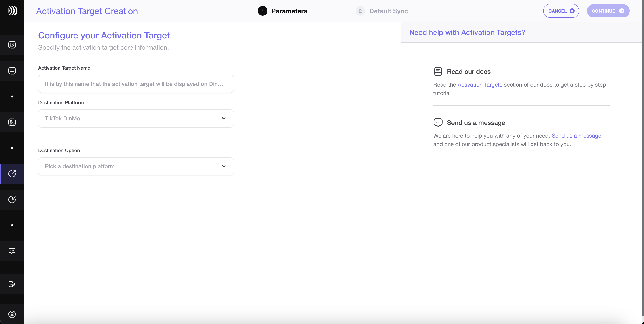This screenshot has height=324, width=644.
Task: Click the 'Destination Platform' label
Action: (61, 102)
